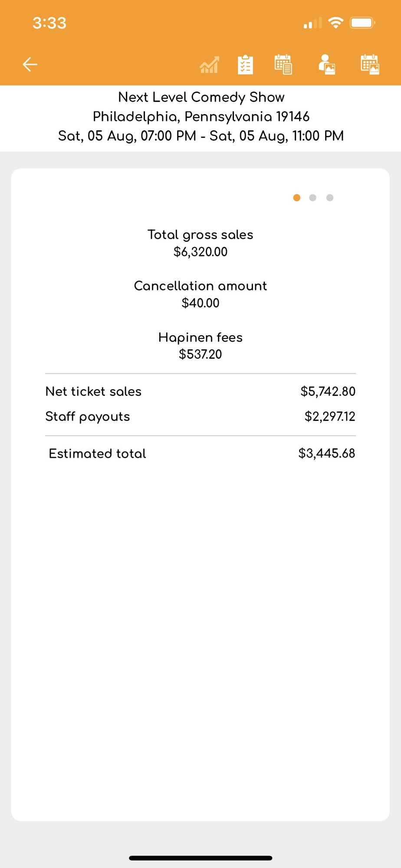Image resolution: width=401 pixels, height=868 pixels.
Task: Select the Net ticket sales row
Action: (200, 391)
